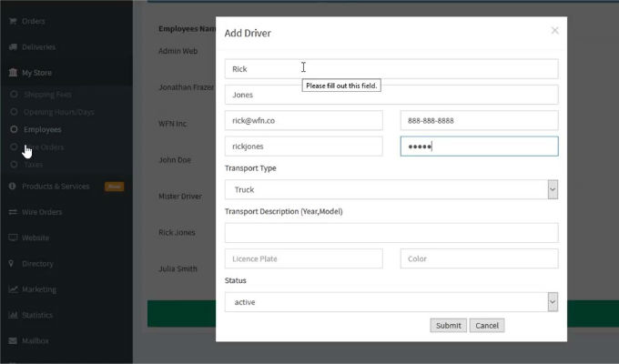Focus the username field rickjones
Screen dimensions: 619x364
(x=303, y=147)
